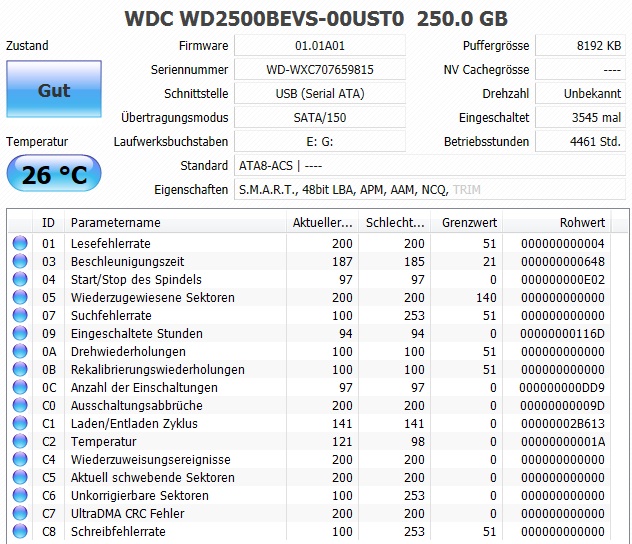The height and width of the screenshot is (544, 632).
Task: Click the Unbekannt rotation rate field
Action: [580, 93]
